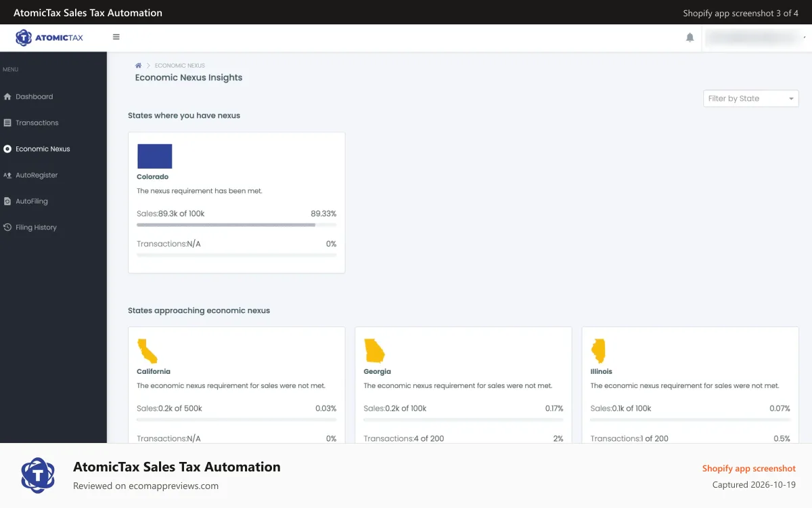
Task: Click ECONOMIC NEXUS breadcrumb link
Action: pyautogui.click(x=179, y=66)
